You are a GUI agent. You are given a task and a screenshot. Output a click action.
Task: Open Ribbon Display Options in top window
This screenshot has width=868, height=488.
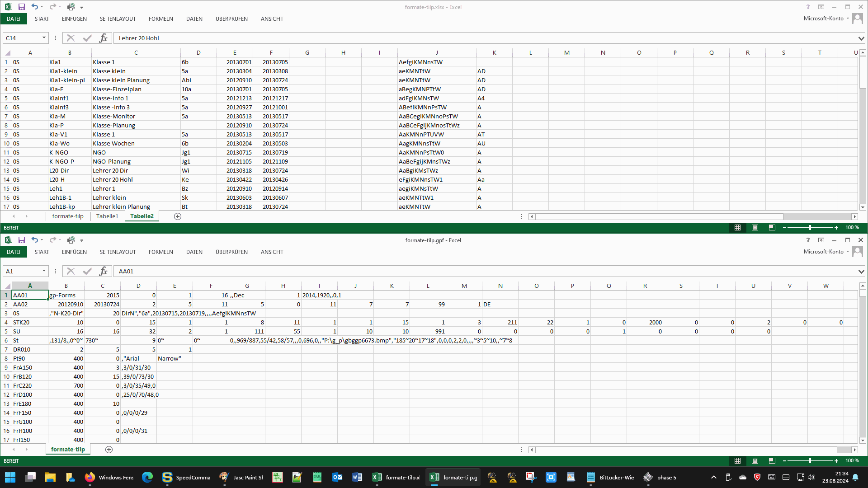pos(821,7)
